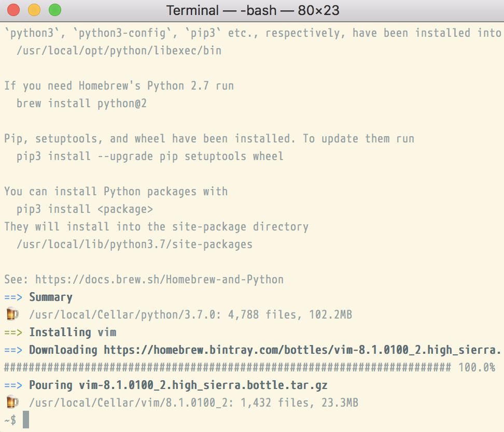Click the cursor block at the ~$ prompt
Screen dimensions: 504x432
point(26,420)
